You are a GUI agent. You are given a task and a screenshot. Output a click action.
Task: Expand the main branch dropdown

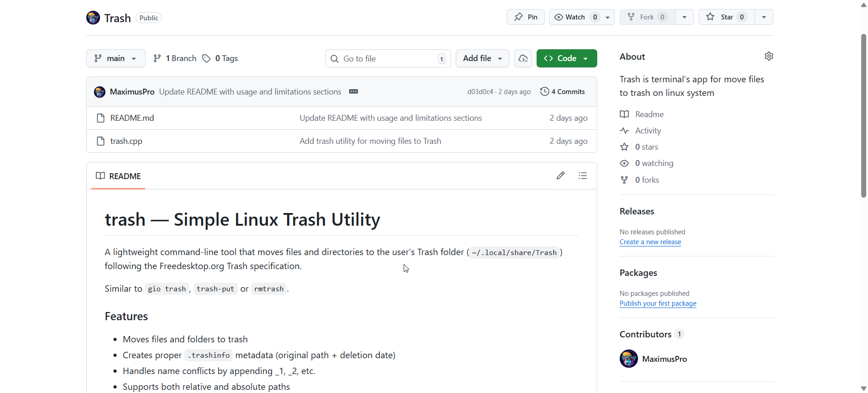pyautogui.click(x=116, y=58)
